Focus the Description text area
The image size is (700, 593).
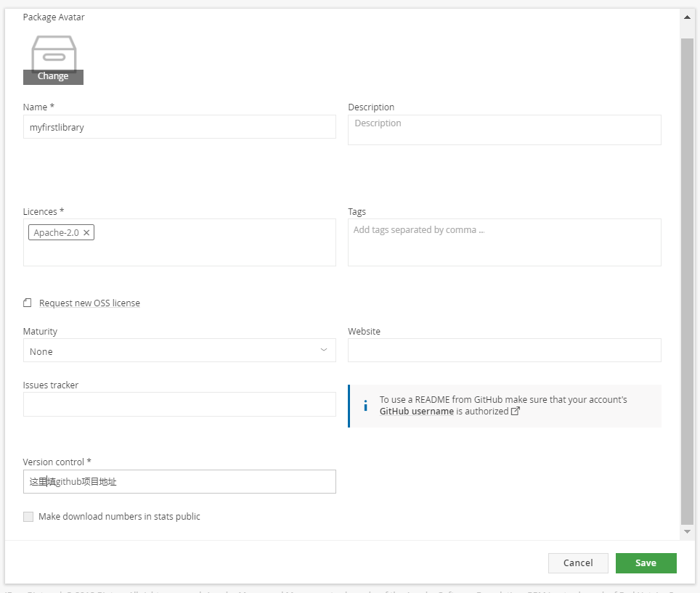[504, 130]
